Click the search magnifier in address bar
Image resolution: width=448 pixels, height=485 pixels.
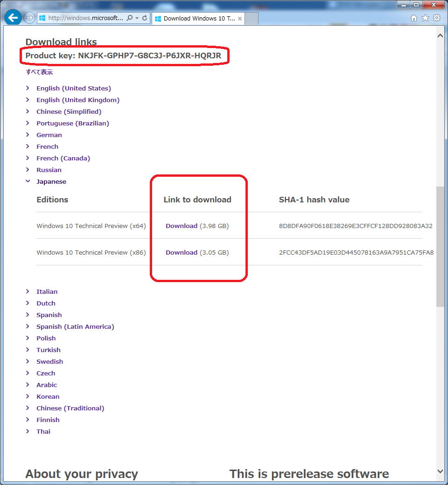click(x=130, y=18)
